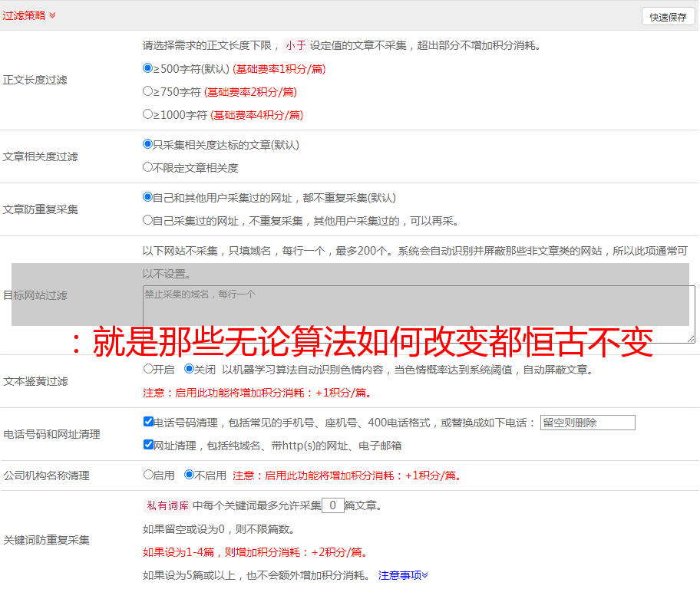Toggle the 电话号码清理 checkbox
The width and height of the screenshot is (700, 589).
pos(149,422)
